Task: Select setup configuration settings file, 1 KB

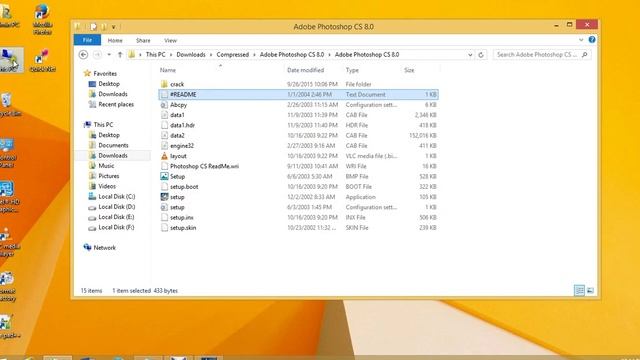Action: (298, 207)
